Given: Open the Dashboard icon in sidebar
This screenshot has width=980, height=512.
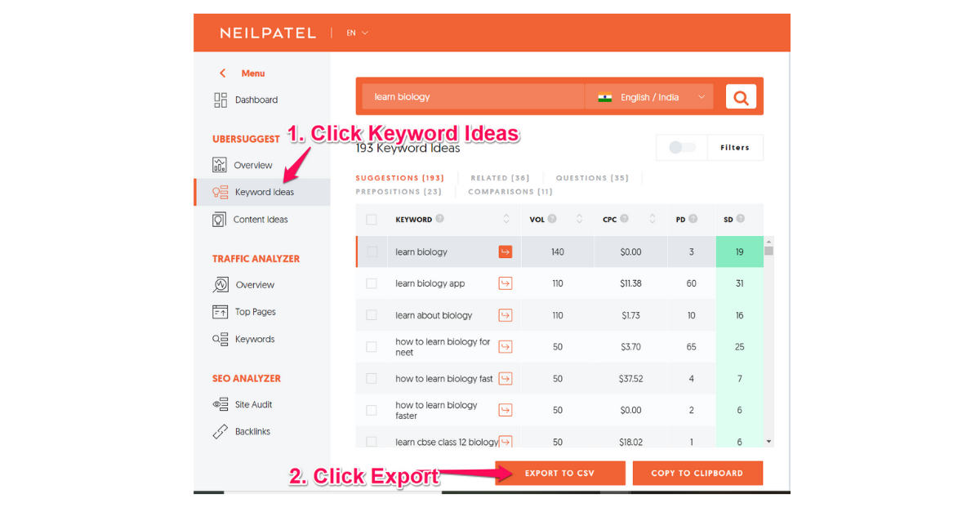Looking at the screenshot, I should pos(220,100).
